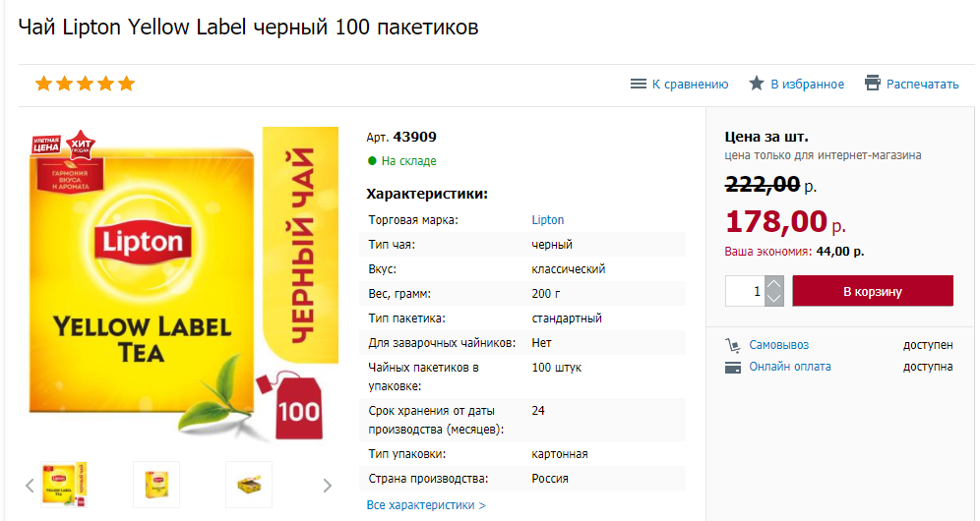Add tea to cart (В корзину)
980x521 pixels.
pyautogui.click(x=872, y=291)
